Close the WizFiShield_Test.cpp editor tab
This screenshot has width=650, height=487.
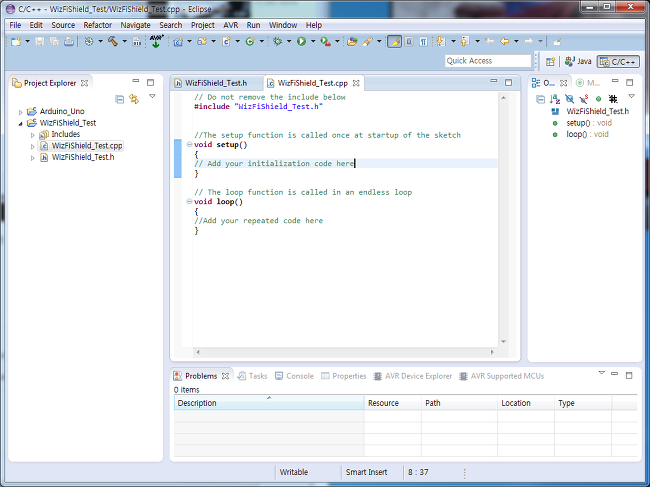pos(356,83)
